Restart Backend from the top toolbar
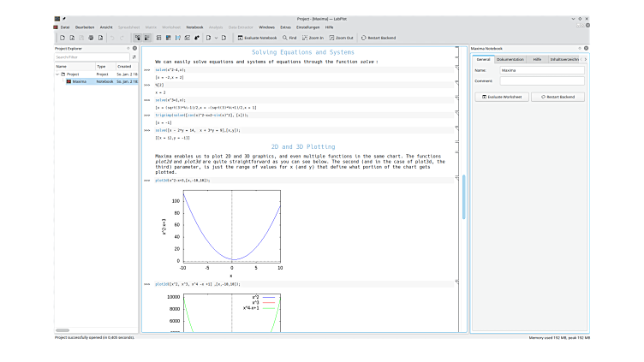The height and width of the screenshot is (362, 644). [x=378, y=38]
